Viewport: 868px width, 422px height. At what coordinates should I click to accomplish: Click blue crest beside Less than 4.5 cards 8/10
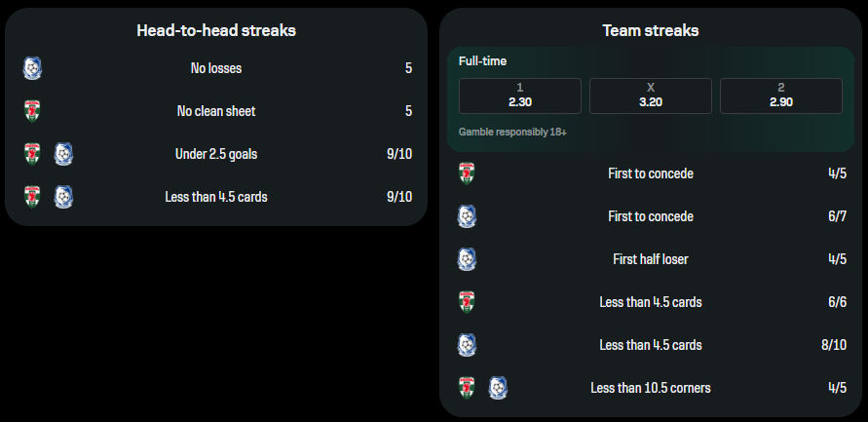point(467,345)
